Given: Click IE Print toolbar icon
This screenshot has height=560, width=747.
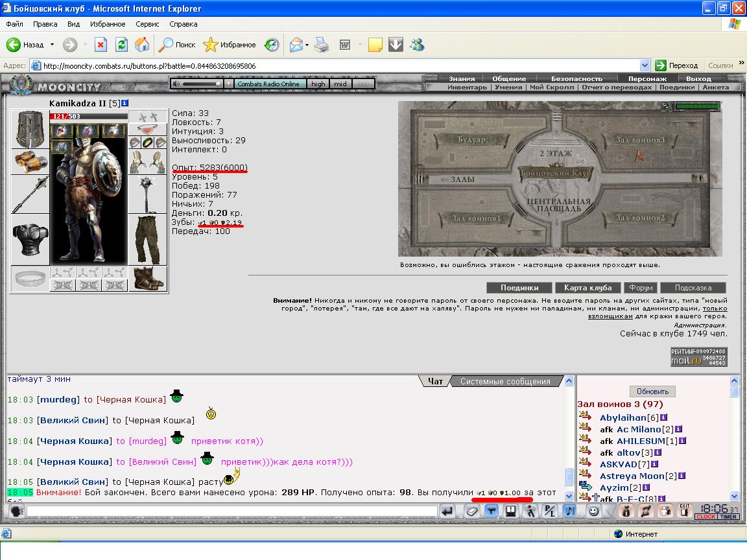Looking at the screenshot, I should click(322, 45).
